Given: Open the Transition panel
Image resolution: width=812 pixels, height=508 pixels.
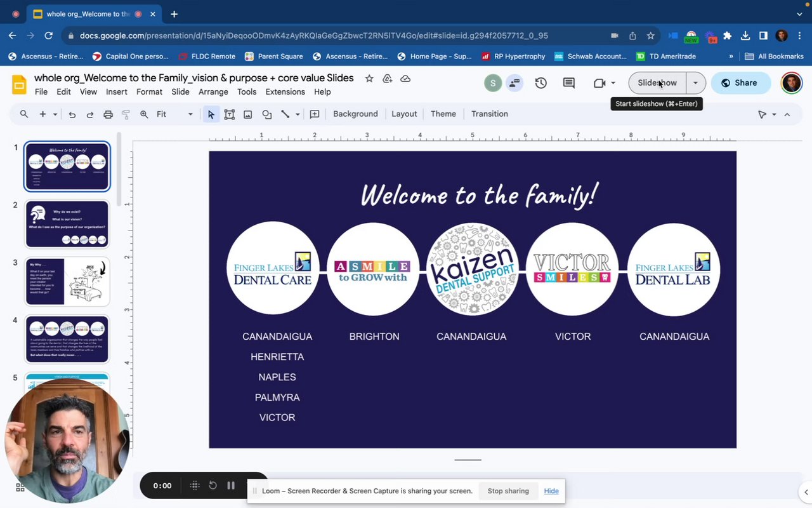Looking at the screenshot, I should coord(490,114).
